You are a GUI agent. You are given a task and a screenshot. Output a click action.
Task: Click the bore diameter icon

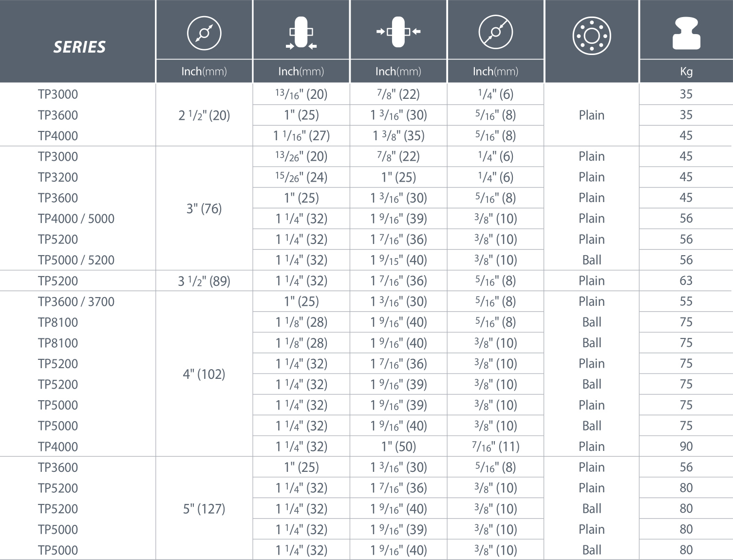(x=495, y=33)
